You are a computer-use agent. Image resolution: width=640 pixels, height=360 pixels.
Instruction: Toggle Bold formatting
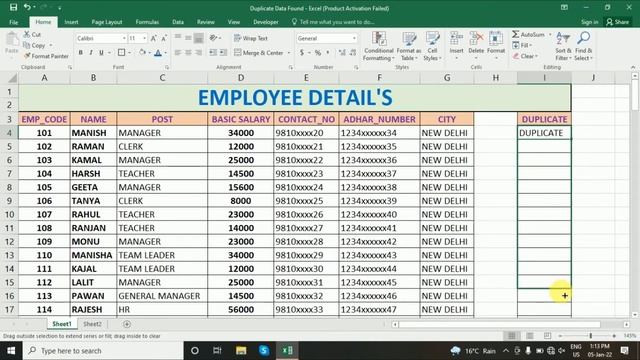[x=81, y=53]
